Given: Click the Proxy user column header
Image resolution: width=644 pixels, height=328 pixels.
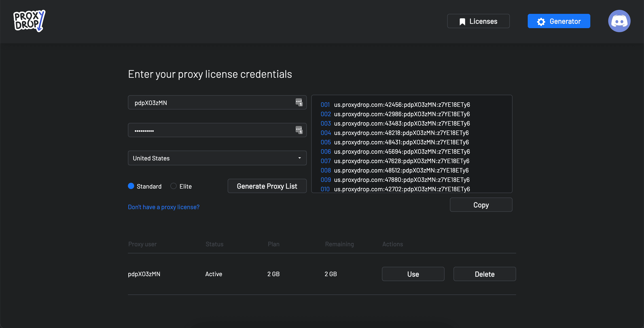Looking at the screenshot, I should pyautogui.click(x=142, y=244).
